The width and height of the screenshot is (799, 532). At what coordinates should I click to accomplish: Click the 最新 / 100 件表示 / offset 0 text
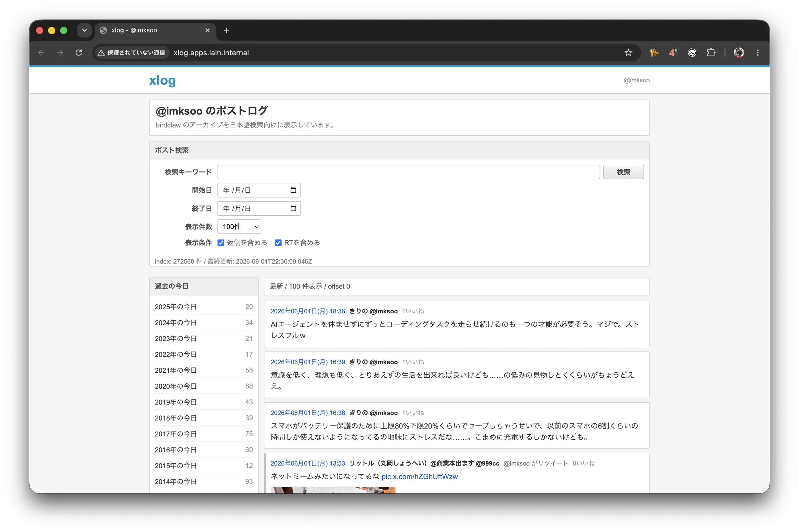[309, 286]
